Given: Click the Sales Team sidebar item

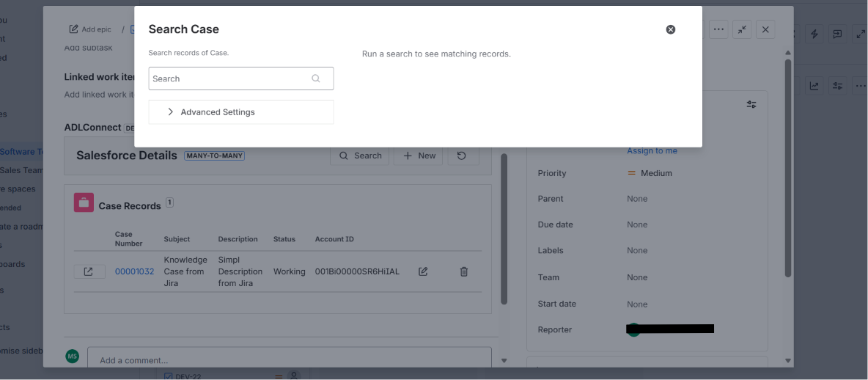Looking at the screenshot, I should (x=21, y=170).
